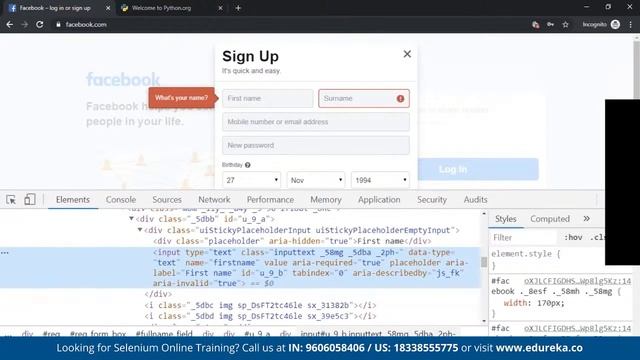Toggle the DevTools device toolbar
The image size is (640, 360).
[29, 200]
